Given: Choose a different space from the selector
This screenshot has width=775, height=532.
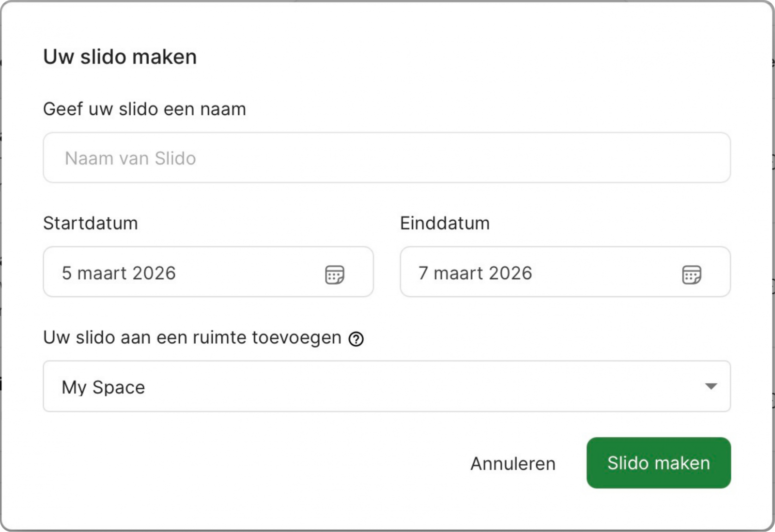Looking at the screenshot, I should [387, 386].
